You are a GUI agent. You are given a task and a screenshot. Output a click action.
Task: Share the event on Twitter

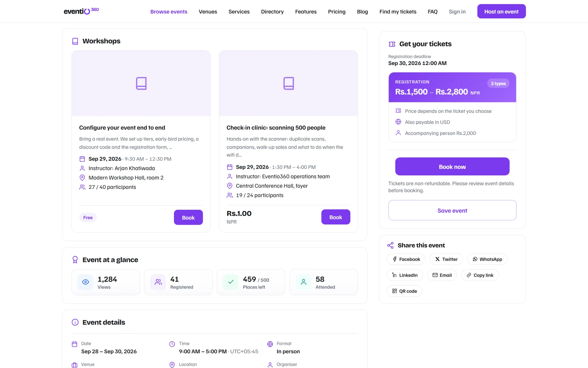click(446, 259)
